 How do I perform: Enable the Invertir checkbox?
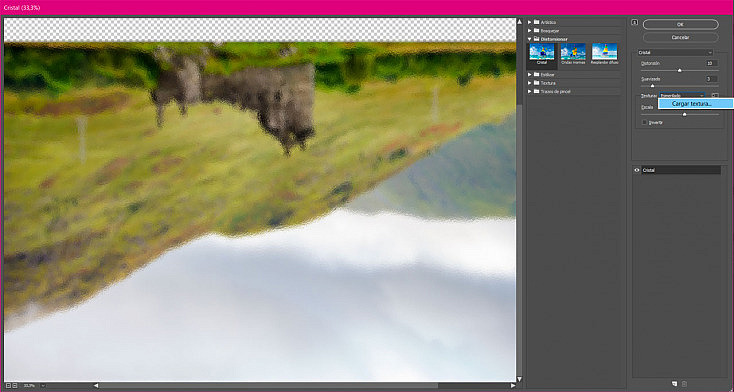coord(645,122)
